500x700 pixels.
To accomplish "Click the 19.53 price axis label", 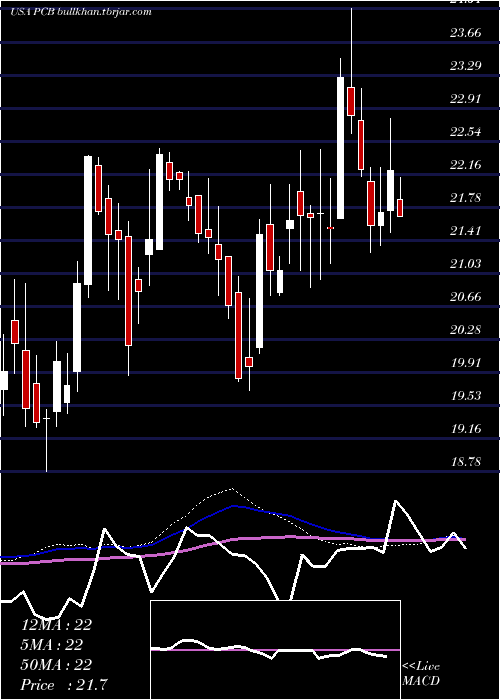I will 465,396.
